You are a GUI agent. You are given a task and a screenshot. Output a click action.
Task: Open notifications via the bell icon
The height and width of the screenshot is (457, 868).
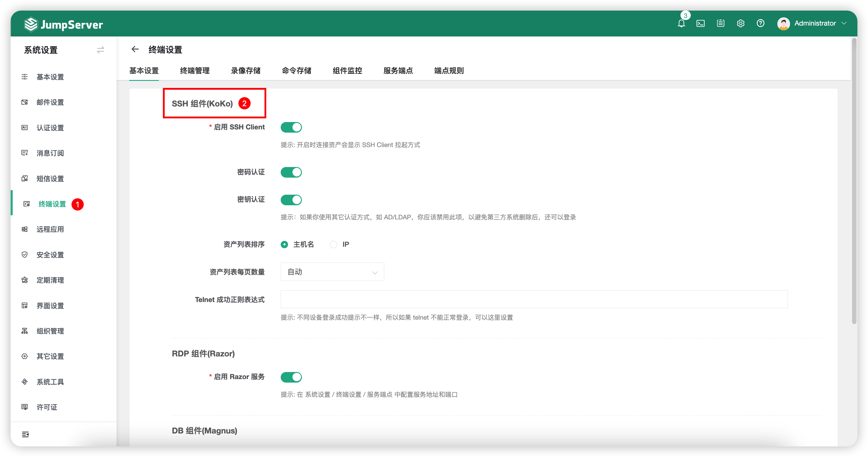681,23
